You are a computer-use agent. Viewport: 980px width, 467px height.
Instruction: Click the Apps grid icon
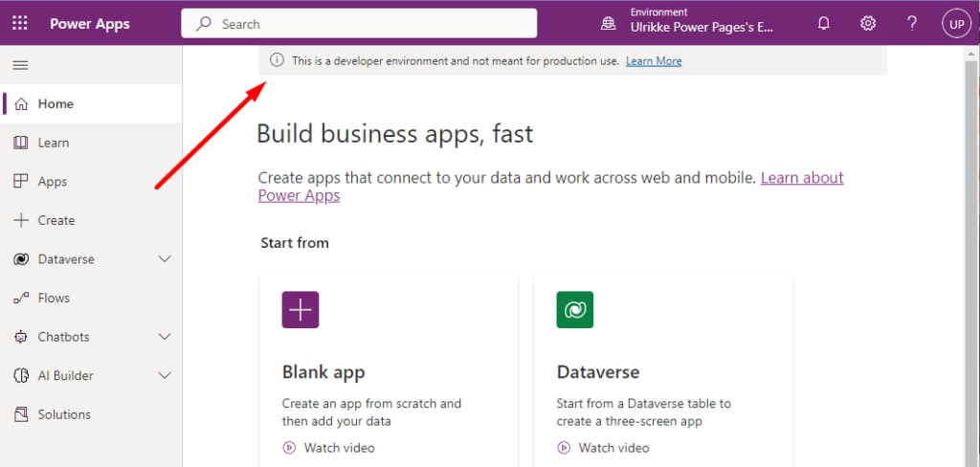[x=21, y=181]
